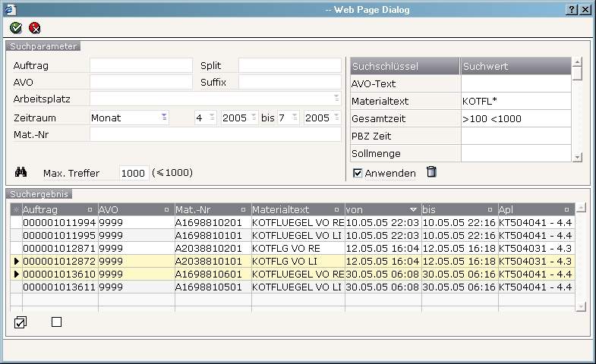Sort results by the Materialtext column header
The height and width of the screenshot is (364, 596).
click(x=297, y=209)
